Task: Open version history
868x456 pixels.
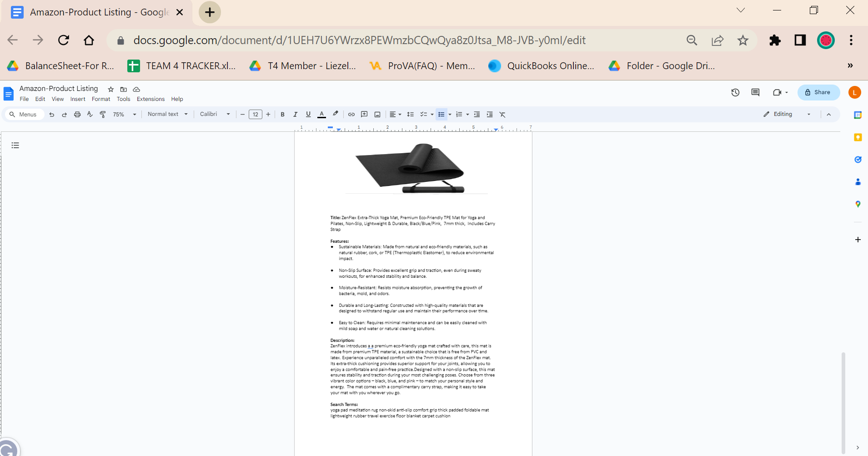Action: [735, 92]
